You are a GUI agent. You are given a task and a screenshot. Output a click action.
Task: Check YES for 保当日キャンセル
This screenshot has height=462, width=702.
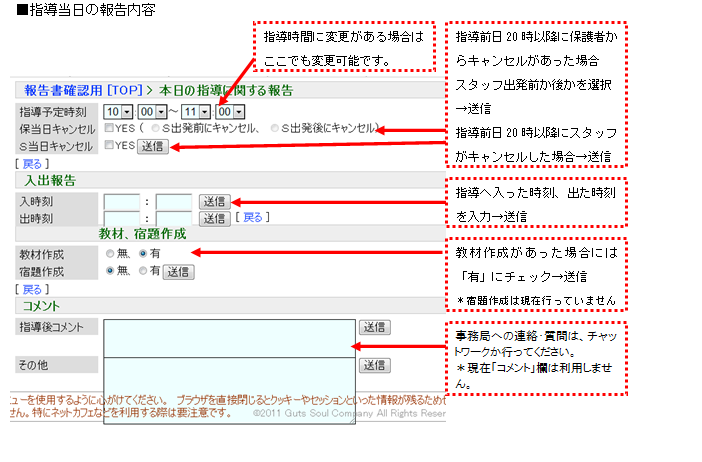109,129
